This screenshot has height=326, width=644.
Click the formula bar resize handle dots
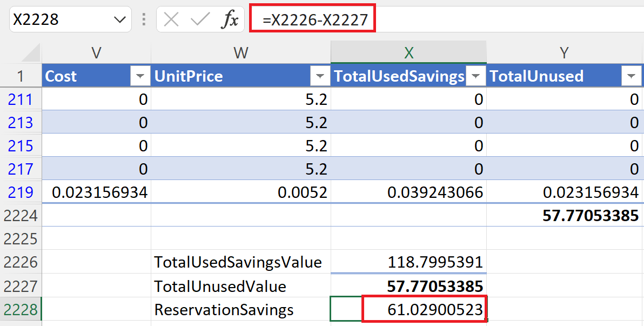tap(144, 19)
